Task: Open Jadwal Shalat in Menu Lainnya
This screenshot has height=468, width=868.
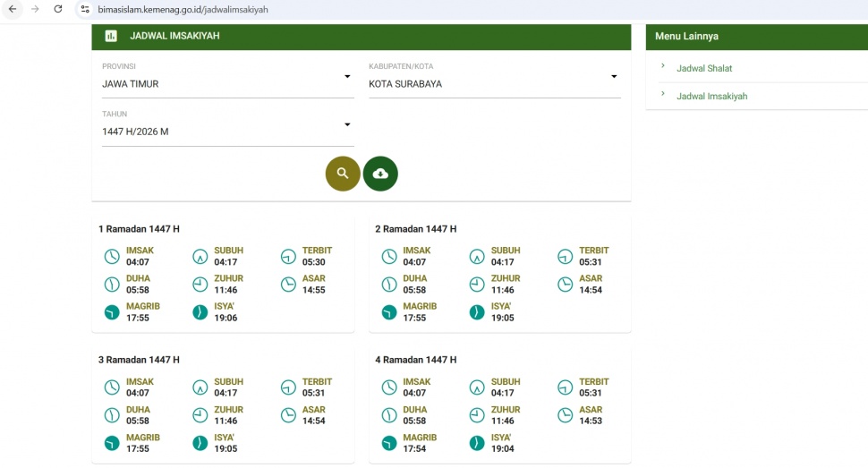Action: [x=704, y=68]
